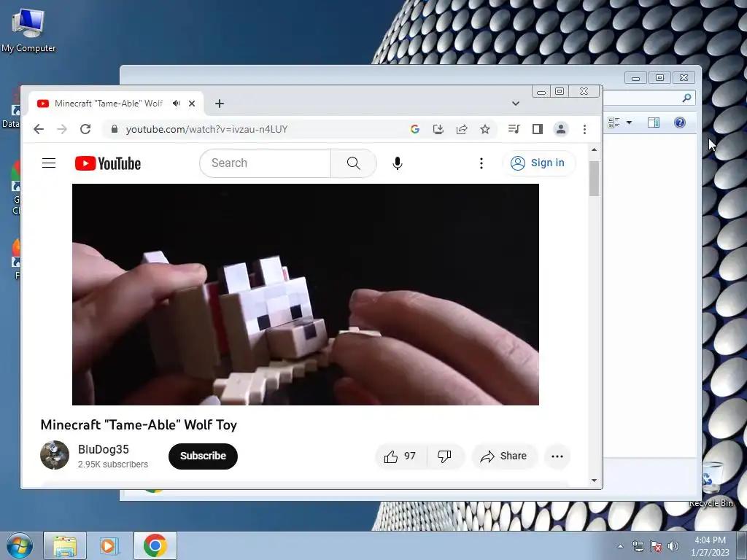
Task: Click page scrollbar up arrow
Action: (x=594, y=149)
